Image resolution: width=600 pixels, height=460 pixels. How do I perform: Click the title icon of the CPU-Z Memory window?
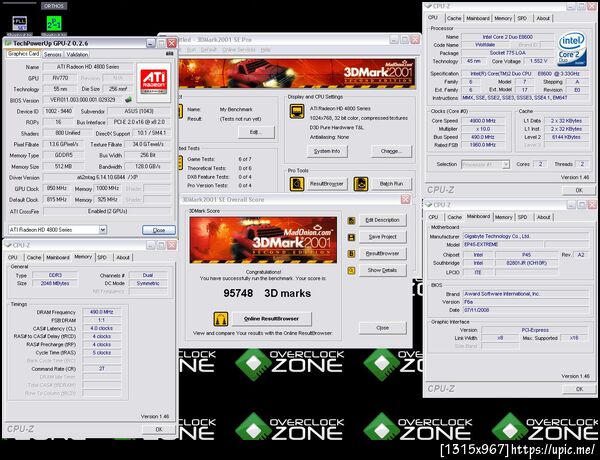[x=8, y=245]
